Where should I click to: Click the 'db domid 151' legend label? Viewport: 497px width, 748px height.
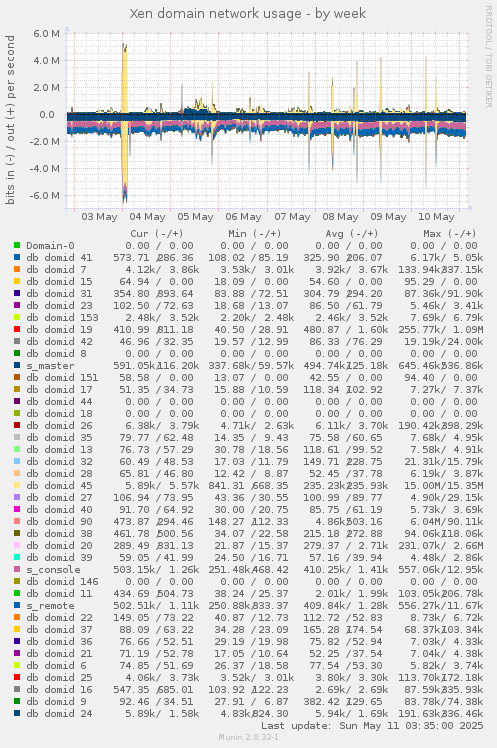coord(62,378)
